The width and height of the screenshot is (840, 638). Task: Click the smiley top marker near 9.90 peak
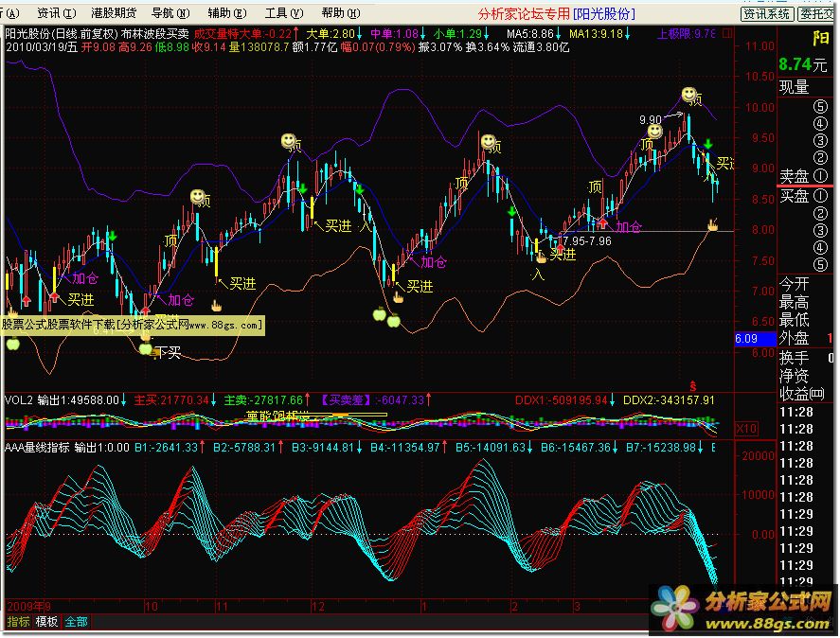(x=688, y=95)
